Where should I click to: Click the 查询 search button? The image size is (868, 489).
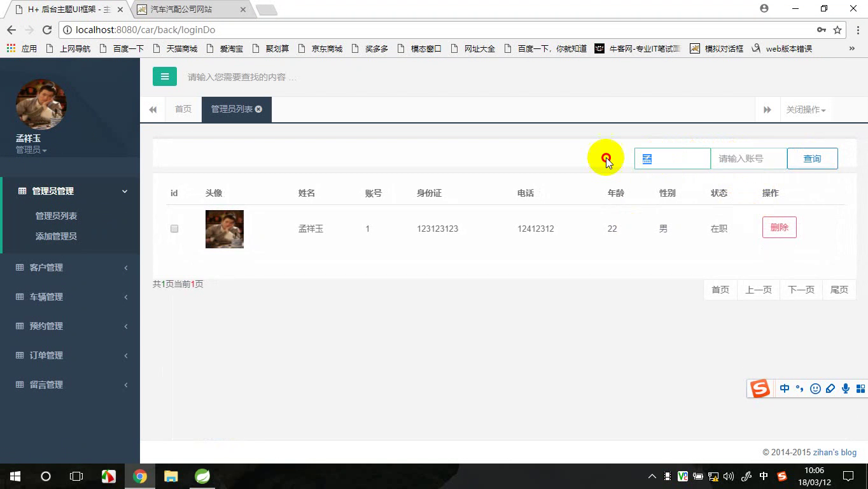813,159
